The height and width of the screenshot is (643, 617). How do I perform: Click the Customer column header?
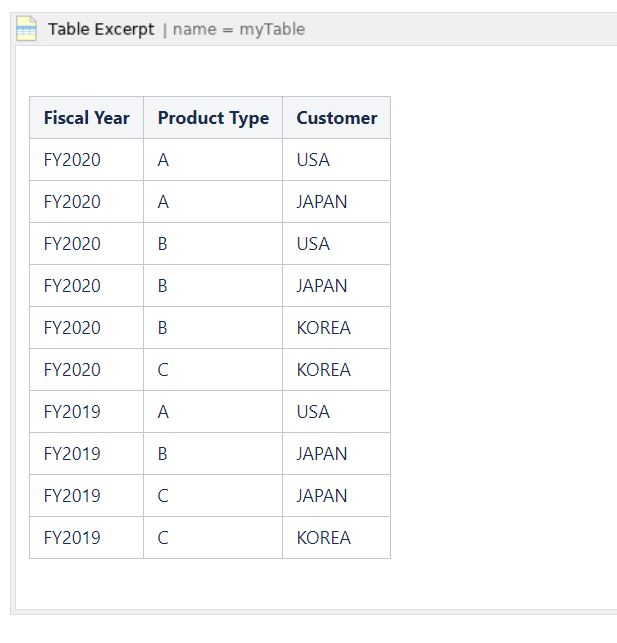coord(337,118)
